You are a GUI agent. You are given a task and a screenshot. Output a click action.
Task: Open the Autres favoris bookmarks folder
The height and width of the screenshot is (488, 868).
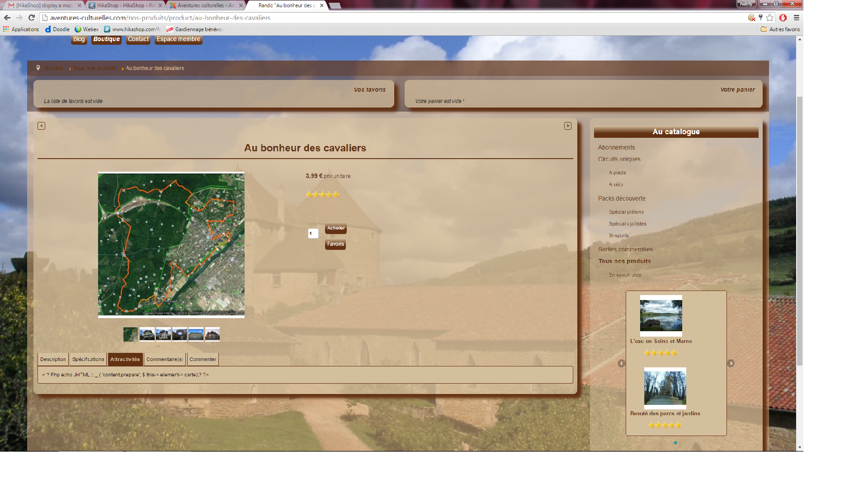(x=780, y=29)
